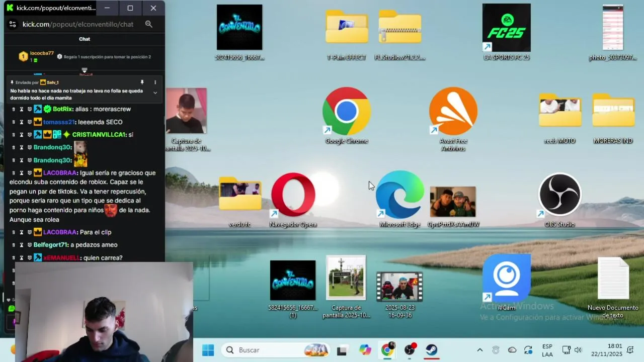Image resolution: width=644 pixels, height=362 pixels.
Task: Ban BotRix using the shield icon
Action: (30, 109)
